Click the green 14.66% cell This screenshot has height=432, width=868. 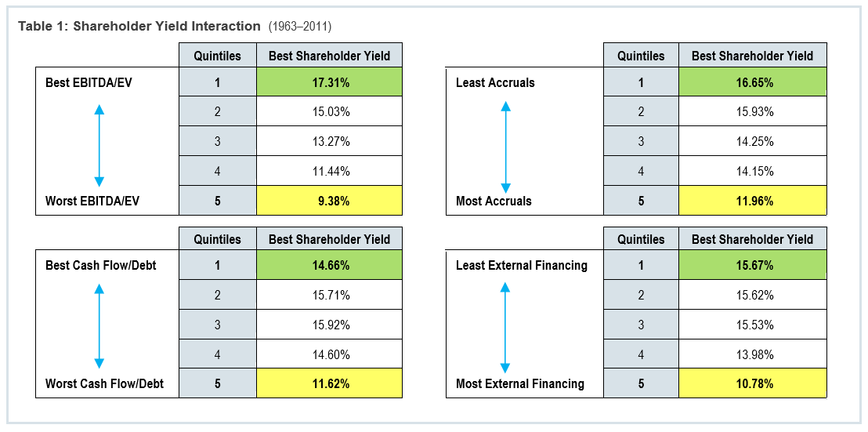tap(329, 266)
